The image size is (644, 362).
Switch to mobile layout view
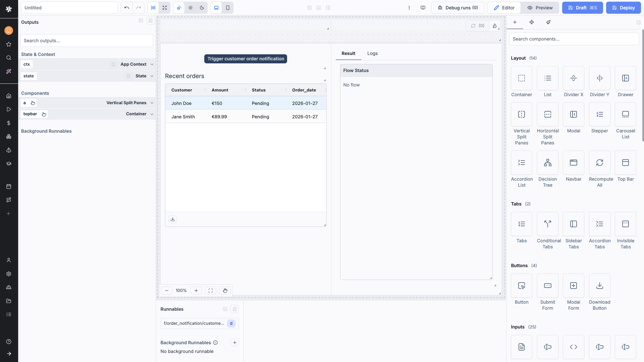click(228, 8)
